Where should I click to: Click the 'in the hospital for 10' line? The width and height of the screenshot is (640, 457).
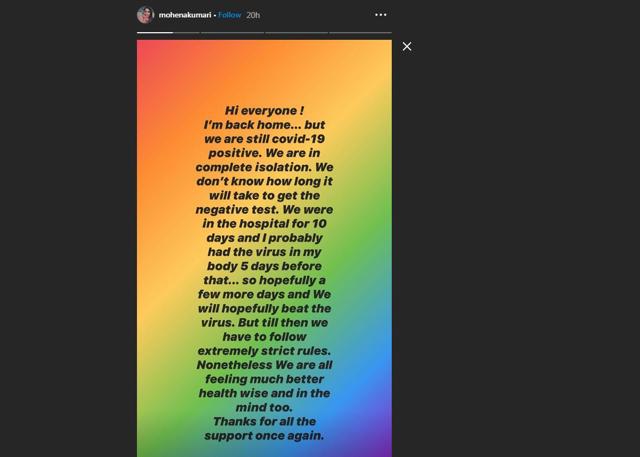(264, 224)
